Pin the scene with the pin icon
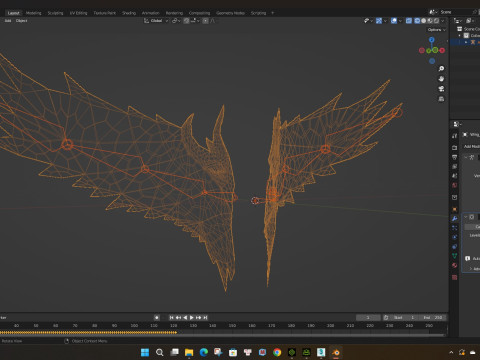 pyautogui.click(x=475, y=12)
